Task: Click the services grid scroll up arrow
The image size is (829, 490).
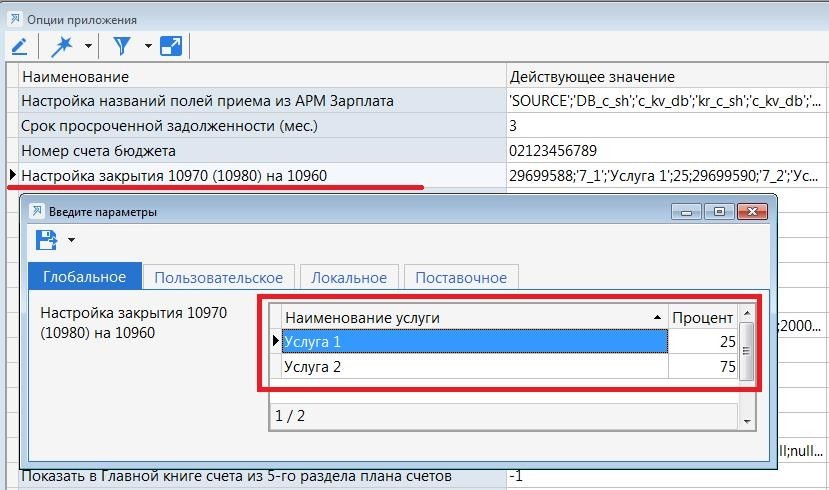Action: click(747, 313)
